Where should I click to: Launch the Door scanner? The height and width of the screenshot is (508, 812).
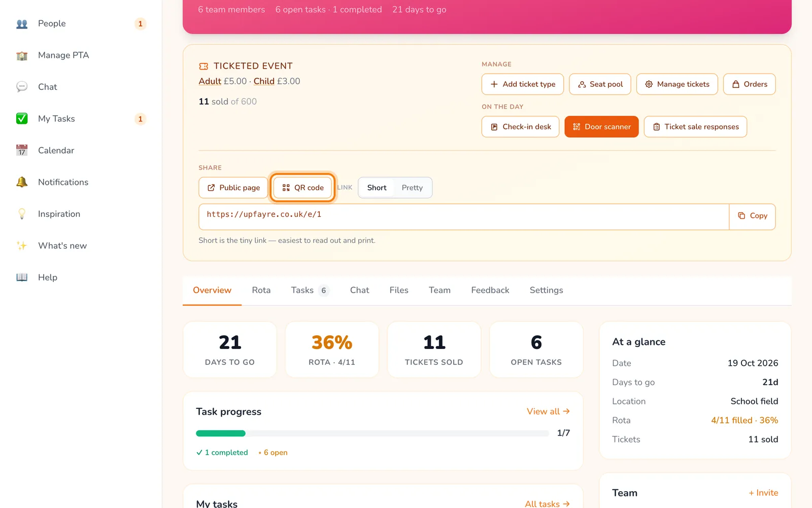[601, 127]
